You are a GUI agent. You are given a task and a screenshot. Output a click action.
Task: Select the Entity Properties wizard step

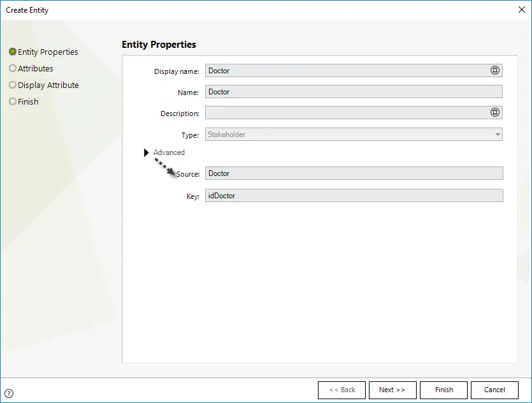pyautogui.click(x=44, y=52)
